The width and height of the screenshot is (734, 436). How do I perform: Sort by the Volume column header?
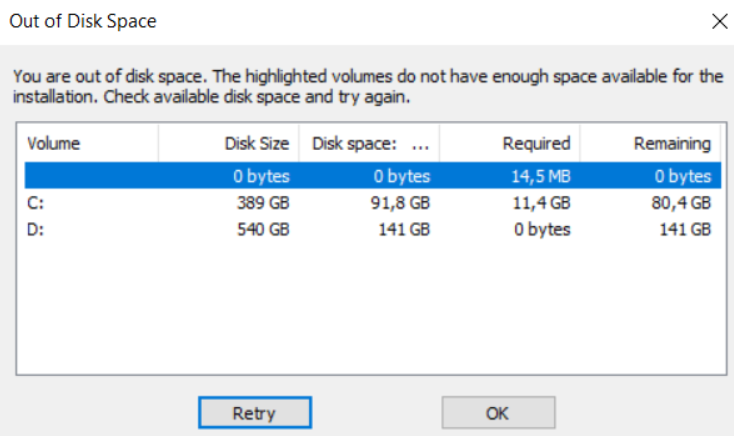(88, 144)
